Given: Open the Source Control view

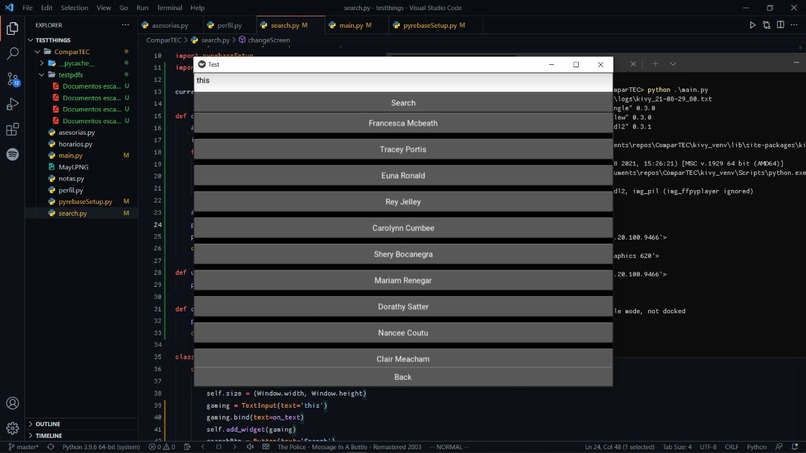Looking at the screenshot, I should [12, 79].
